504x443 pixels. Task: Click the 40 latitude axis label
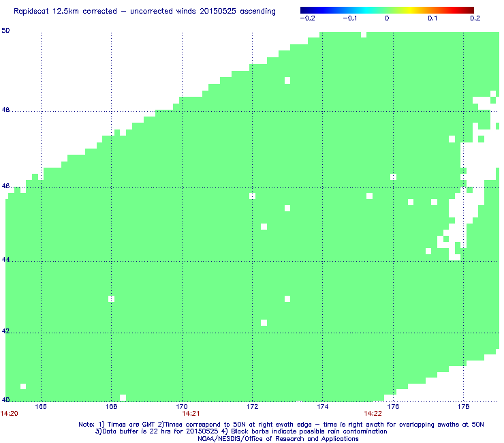[x=5, y=400]
